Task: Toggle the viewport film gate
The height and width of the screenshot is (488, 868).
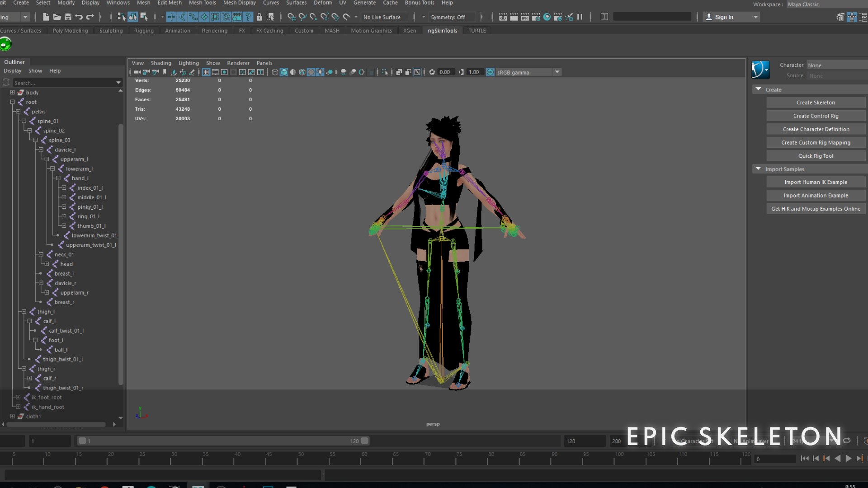Action: pos(215,72)
